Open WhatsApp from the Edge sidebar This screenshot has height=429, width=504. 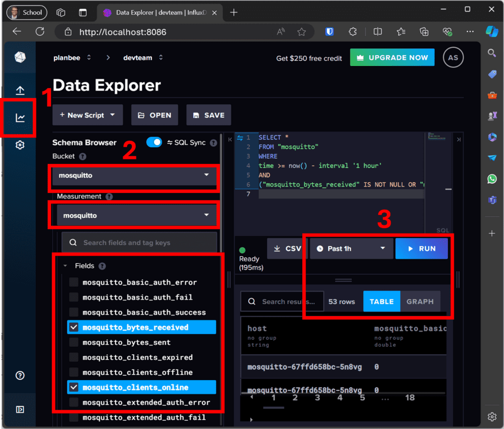[x=492, y=179]
